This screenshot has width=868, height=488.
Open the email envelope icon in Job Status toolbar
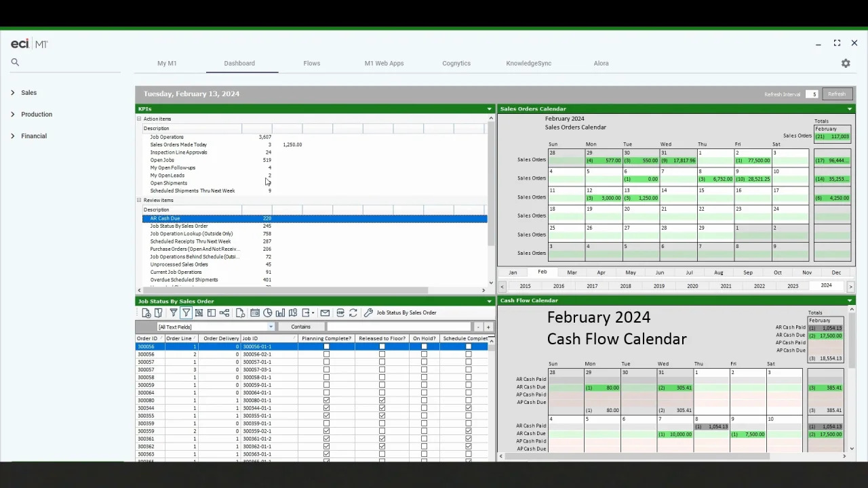tap(325, 312)
